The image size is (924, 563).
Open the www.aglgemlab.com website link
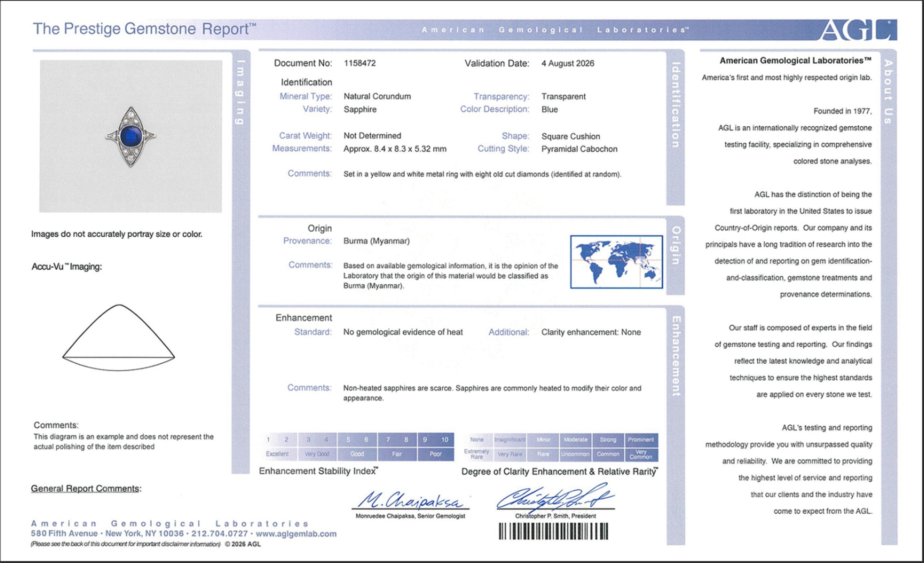[x=296, y=534]
